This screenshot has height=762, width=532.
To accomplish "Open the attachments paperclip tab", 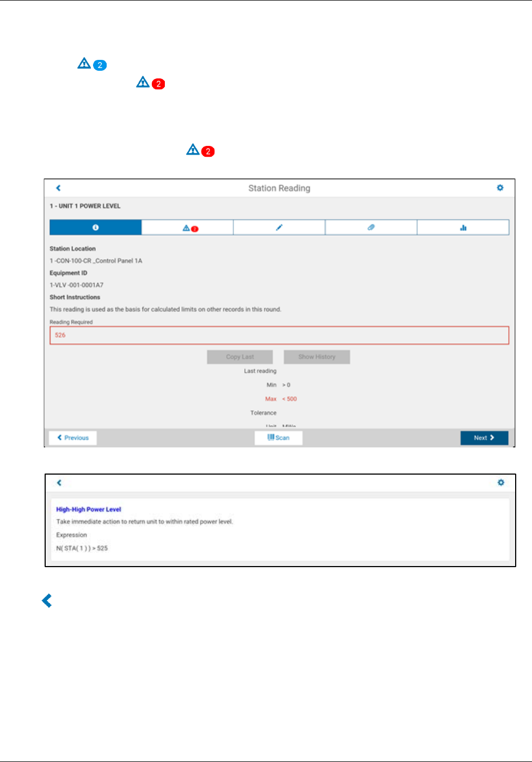I will click(x=371, y=228).
